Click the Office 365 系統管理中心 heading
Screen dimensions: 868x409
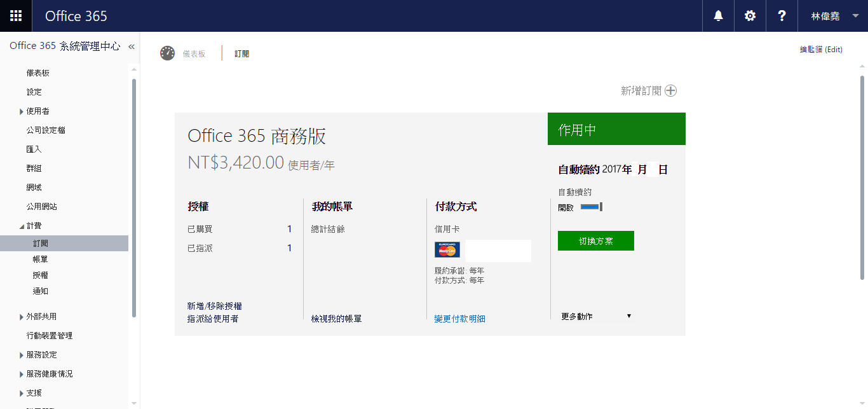pos(65,46)
